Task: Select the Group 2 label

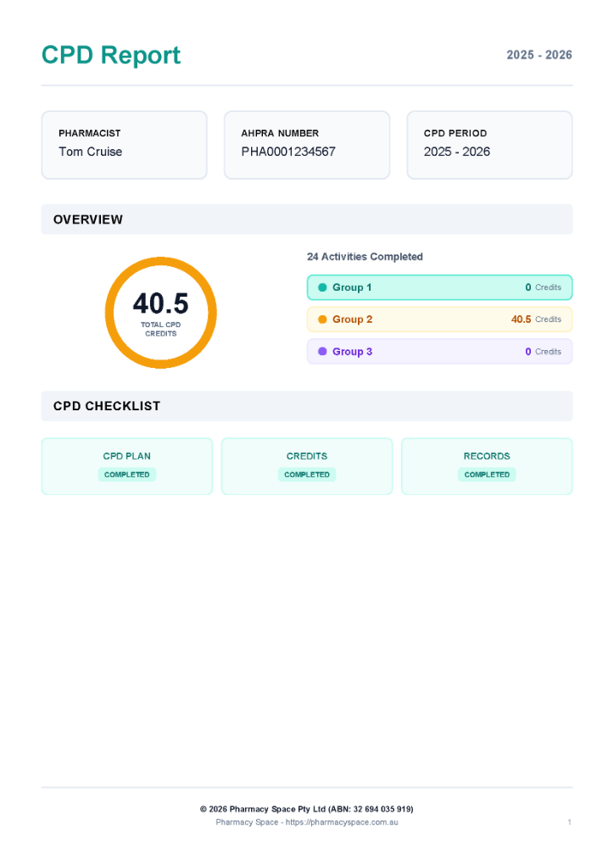Action: pos(352,320)
